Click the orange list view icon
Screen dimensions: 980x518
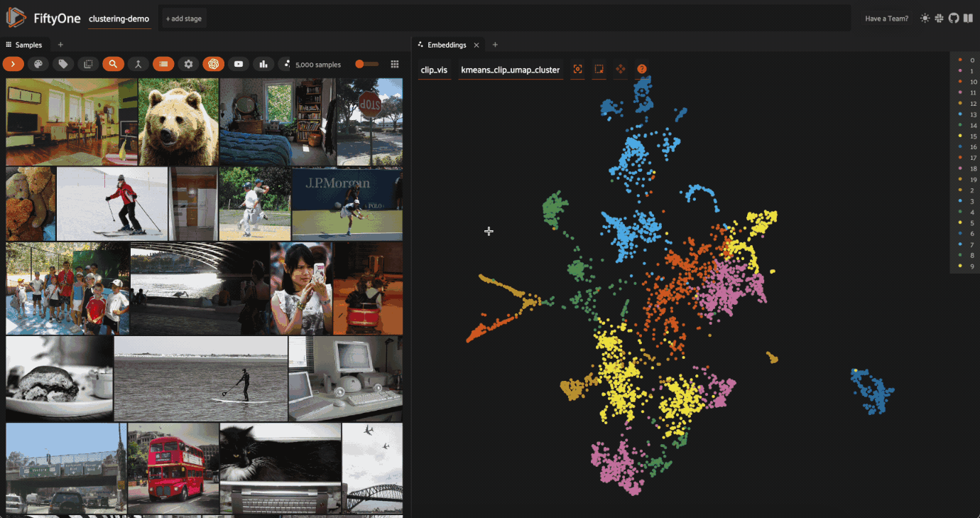coord(163,64)
